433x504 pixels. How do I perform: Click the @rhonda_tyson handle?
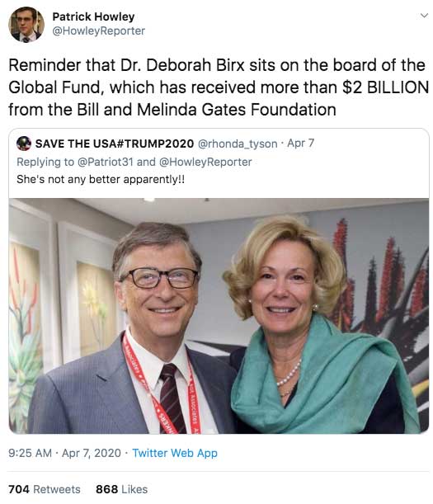pos(238,144)
